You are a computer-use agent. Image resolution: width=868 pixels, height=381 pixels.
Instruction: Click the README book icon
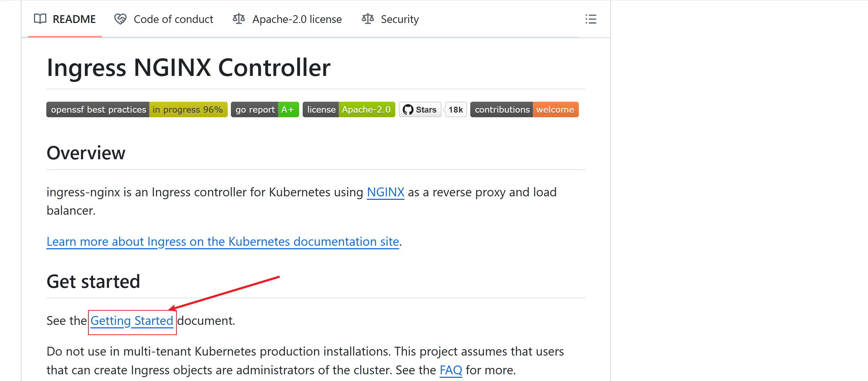40,19
